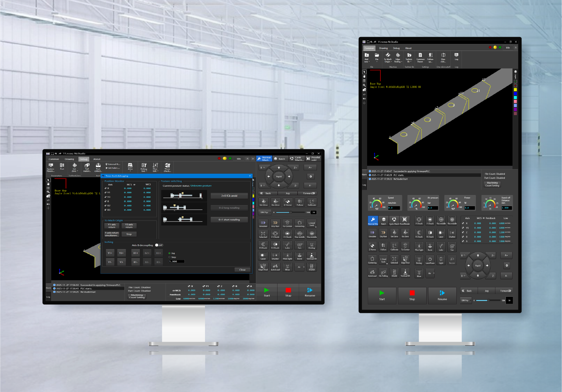This screenshot has height=392, width=562.
Task: Click the One-click cutoff ribbon icon
Action: point(443,56)
